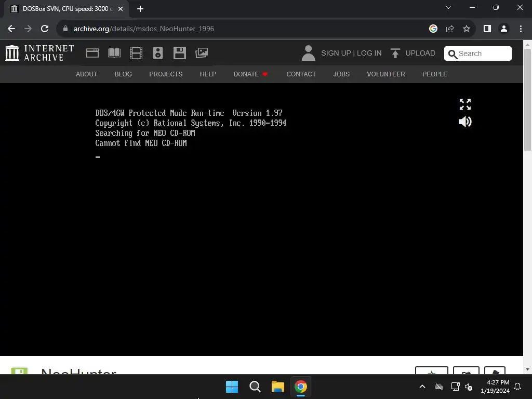The image size is (532, 399).
Task: Select the DOSBox SVN browser tab
Action: click(66, 9)
